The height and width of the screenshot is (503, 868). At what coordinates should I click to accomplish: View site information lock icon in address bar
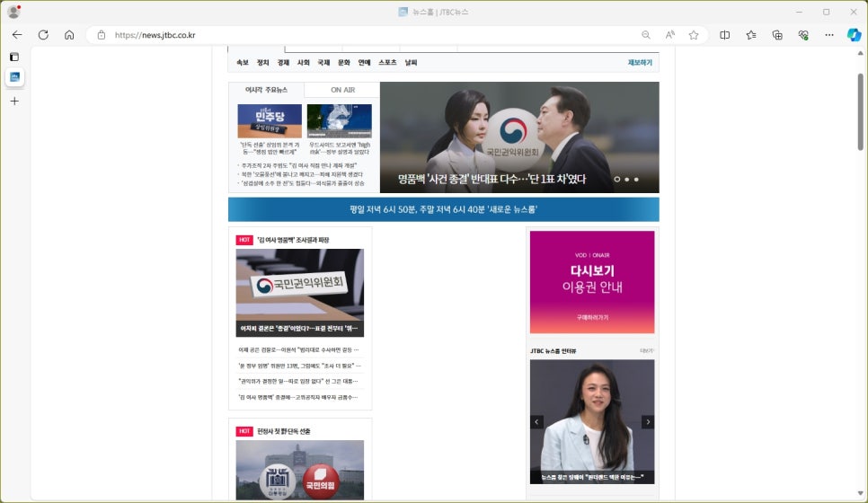pyautogui.click(x=102, y=35)
